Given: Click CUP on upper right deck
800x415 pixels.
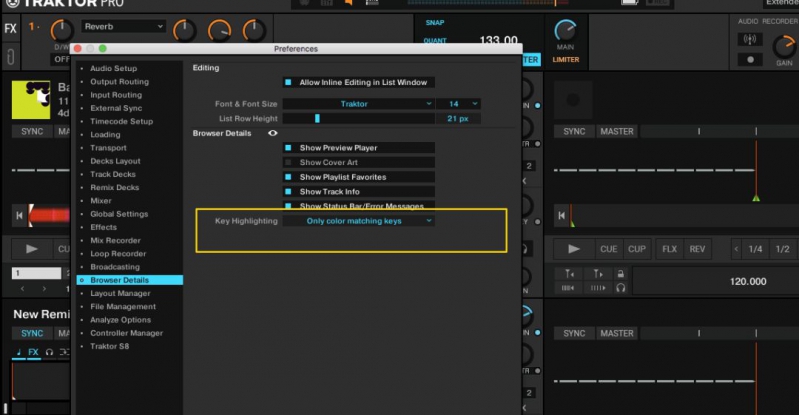Looking at the screenshot, I should tap(637, 249).
